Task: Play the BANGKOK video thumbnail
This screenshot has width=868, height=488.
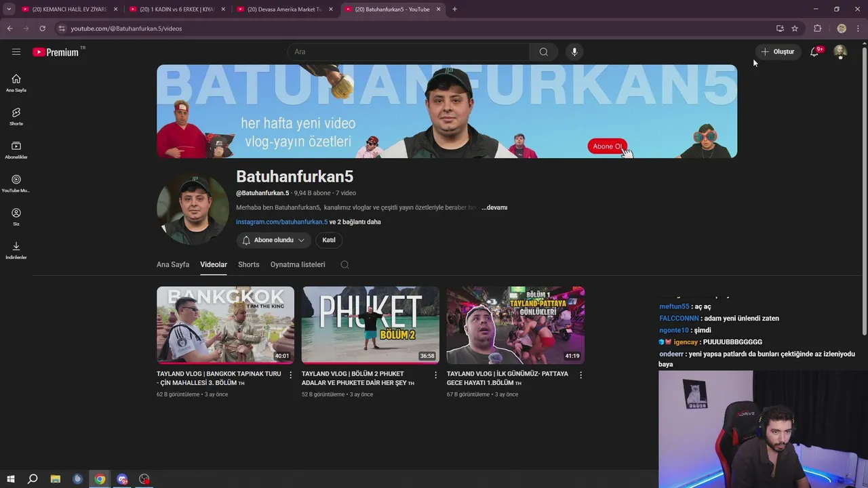Action: (x=225, y=325)
